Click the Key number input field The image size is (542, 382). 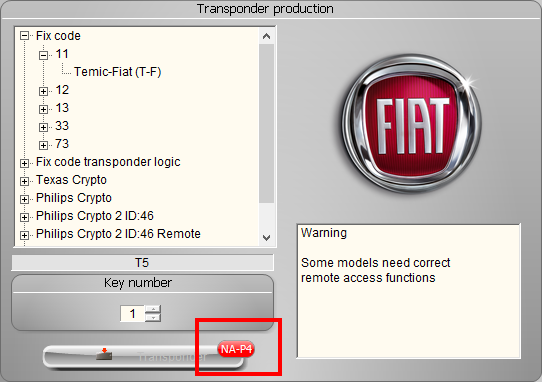point(132,314)
